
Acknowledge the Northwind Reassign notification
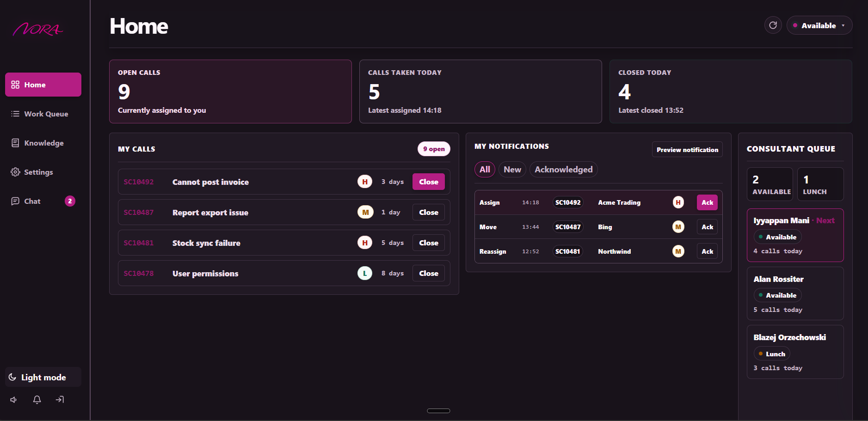click(x=707, y=251)
